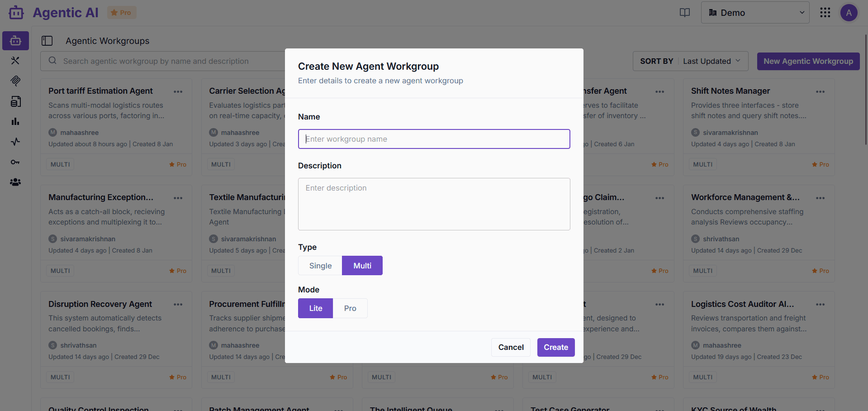Select the database sources icon in the sidebar
The image size is (868, 411).
[15, 101]
